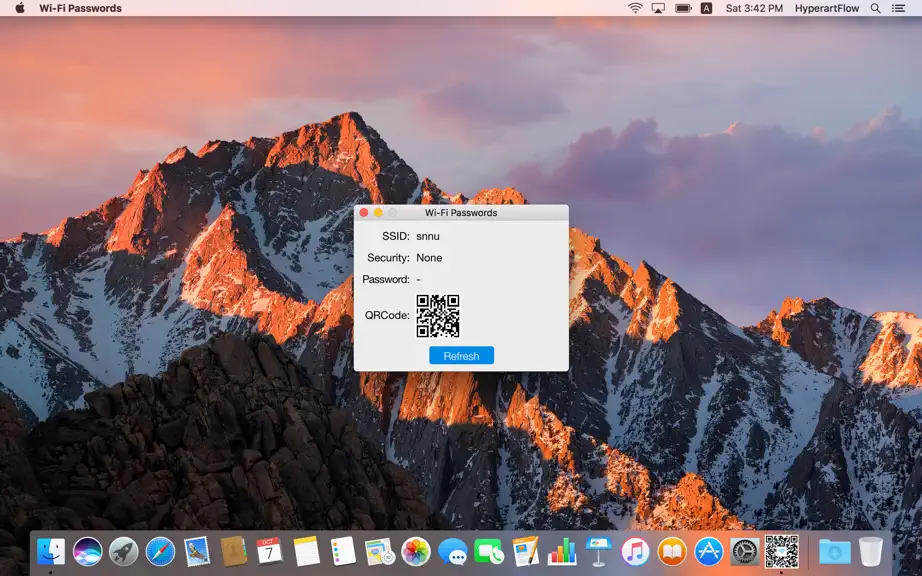Minimize the Wi-Fi Passwords window
The width and height of the screenshot is (922, 576).
pos(378,213)
